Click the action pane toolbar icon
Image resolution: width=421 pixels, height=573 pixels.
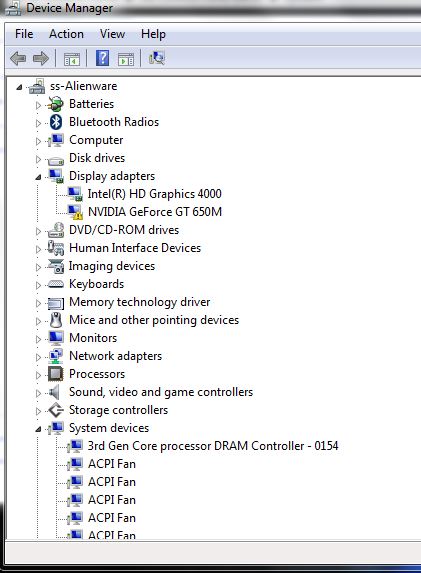[126, 59]
